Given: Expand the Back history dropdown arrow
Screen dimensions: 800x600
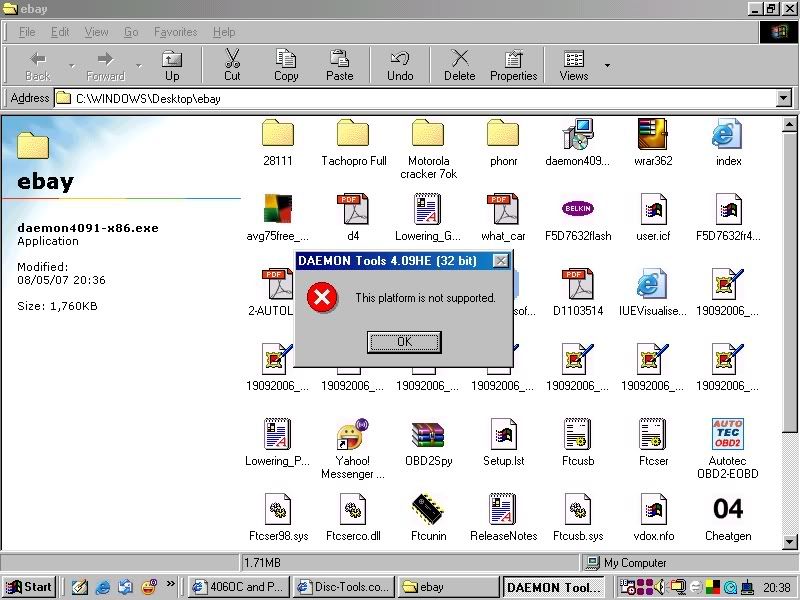Looking at the screenshot, I should pos(72,65).
